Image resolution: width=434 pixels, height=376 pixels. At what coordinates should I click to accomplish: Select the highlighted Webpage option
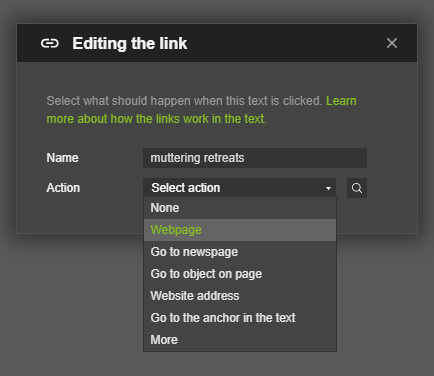[x=240, y=230]
